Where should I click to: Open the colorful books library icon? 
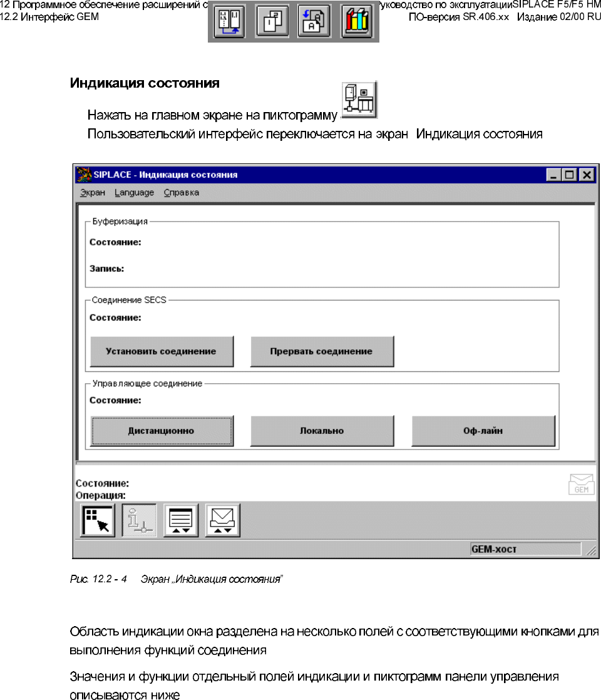click(x=357, y=21)
